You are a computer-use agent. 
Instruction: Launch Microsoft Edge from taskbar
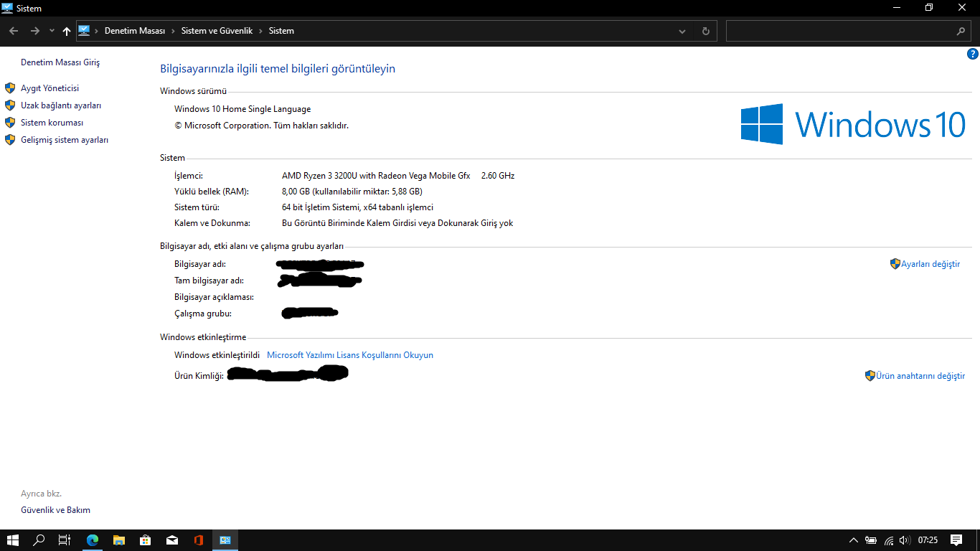(x=93, y=540)
